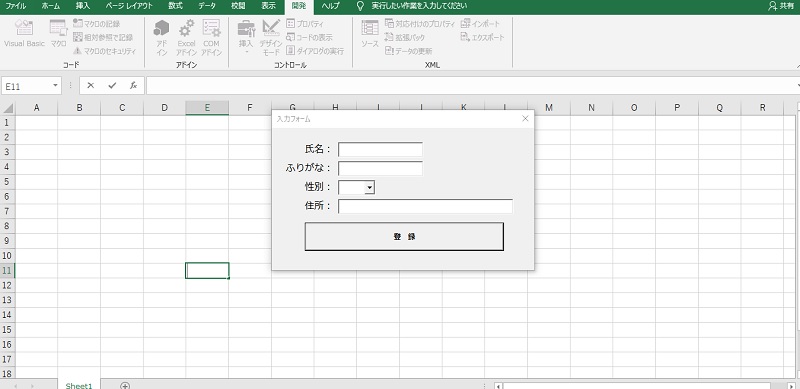
Task: Switch to the 数式 tab
Action: tap(176, 6)
